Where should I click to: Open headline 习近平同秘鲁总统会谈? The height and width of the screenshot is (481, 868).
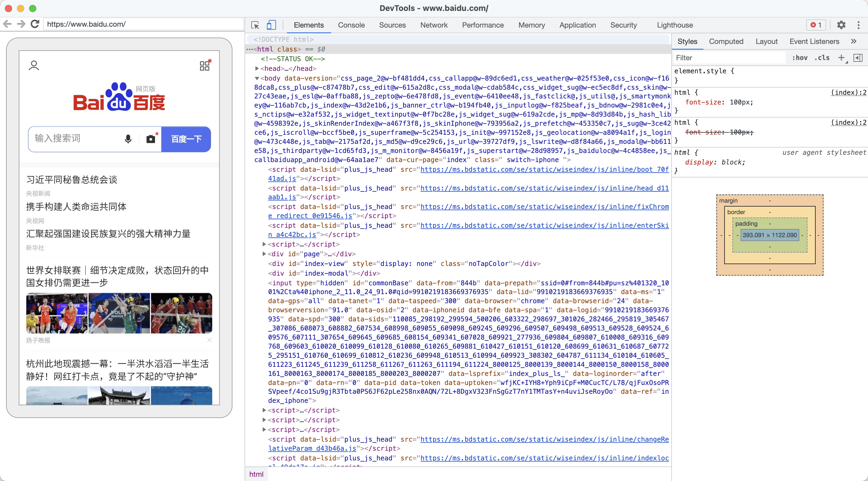(71, 179)
